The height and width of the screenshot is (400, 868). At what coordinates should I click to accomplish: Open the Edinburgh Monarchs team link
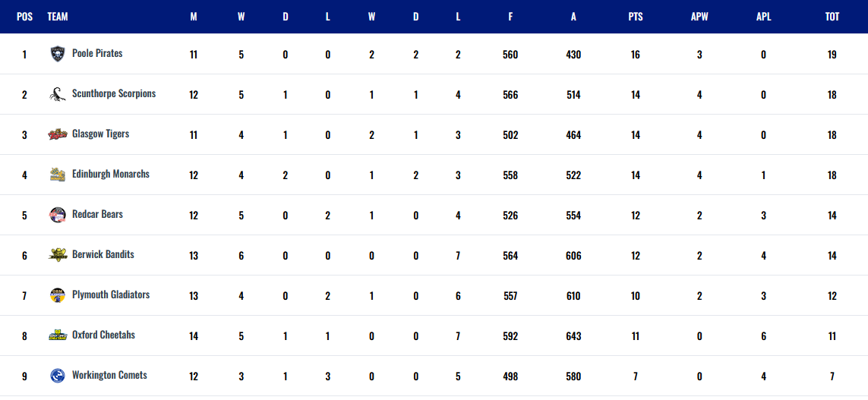pos(111,174)
